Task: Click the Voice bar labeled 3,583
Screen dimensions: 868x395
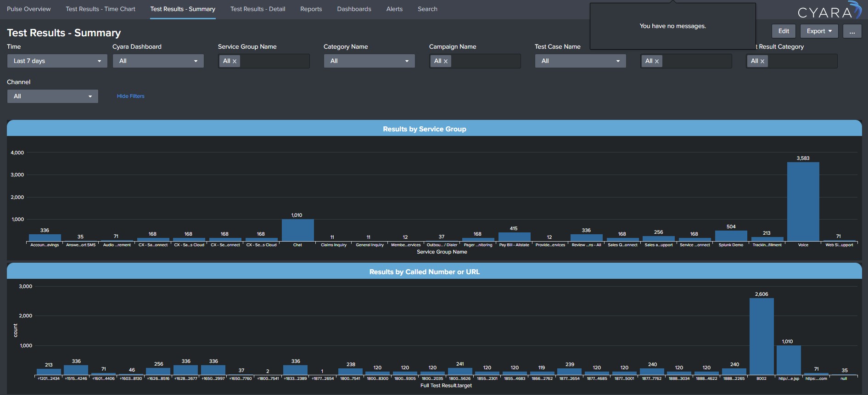Action: 803,202
